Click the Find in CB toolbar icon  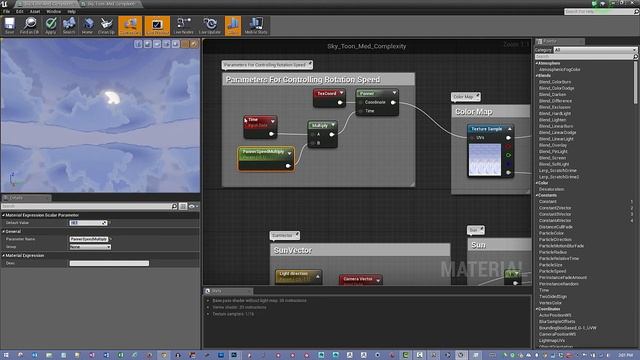pos(29,25)
